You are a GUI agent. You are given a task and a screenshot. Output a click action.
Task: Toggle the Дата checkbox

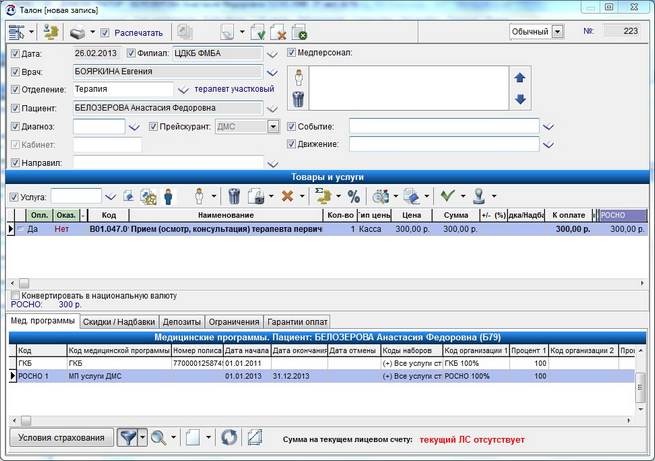coord(15,54)
